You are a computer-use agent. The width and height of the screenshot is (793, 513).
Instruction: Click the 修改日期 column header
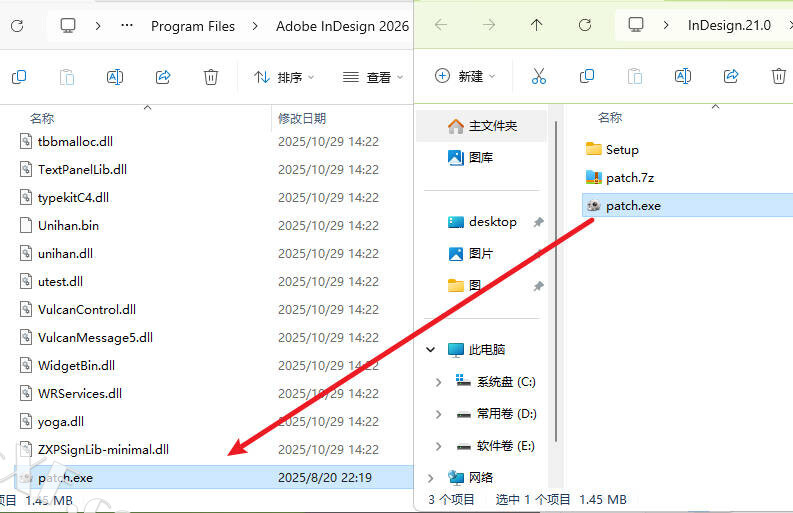point(302,118)
